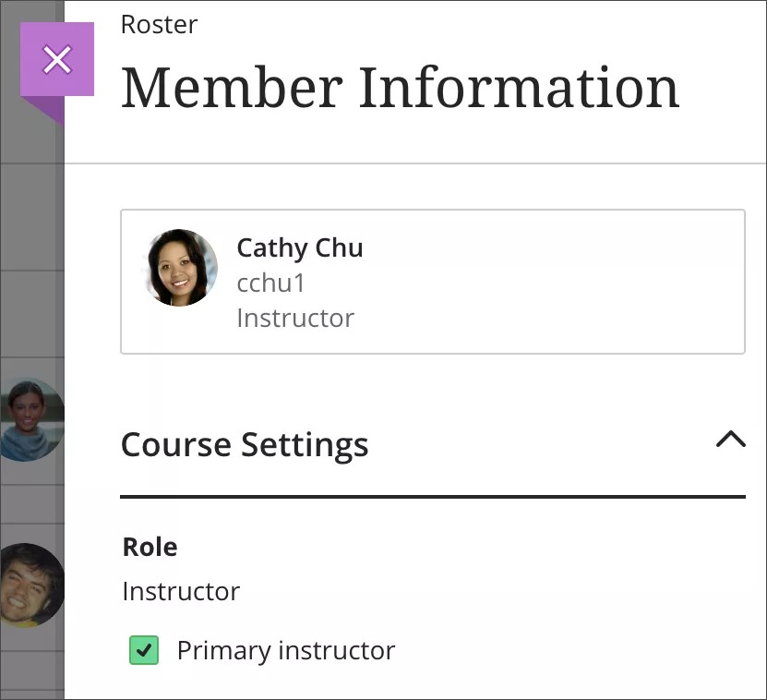This screenshot has height=700, width=767.
Task: Click the instructor profile photo in the member card
Action: [x=179, y=268]
